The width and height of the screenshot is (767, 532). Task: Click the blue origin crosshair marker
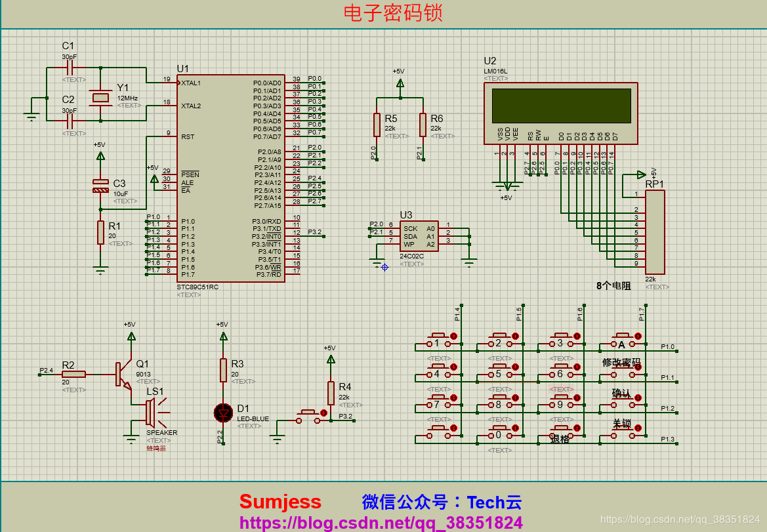tap(384, 267)
